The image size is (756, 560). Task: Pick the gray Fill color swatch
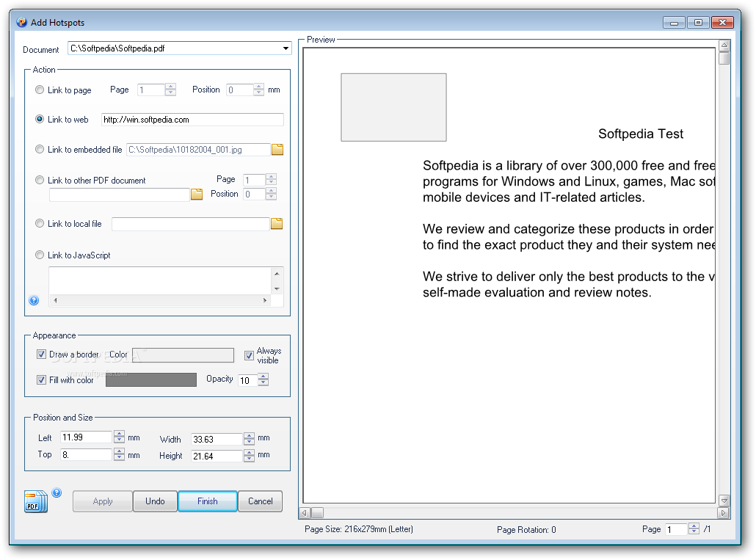151,379
